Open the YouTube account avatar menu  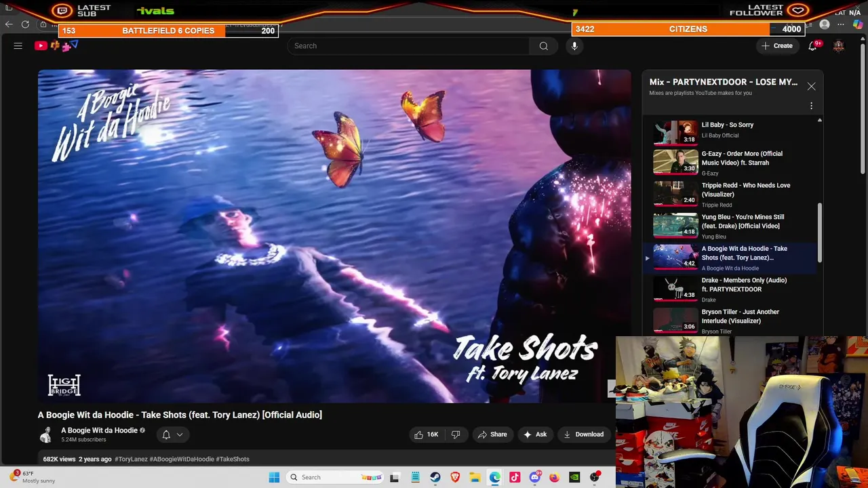click(839, 46)
